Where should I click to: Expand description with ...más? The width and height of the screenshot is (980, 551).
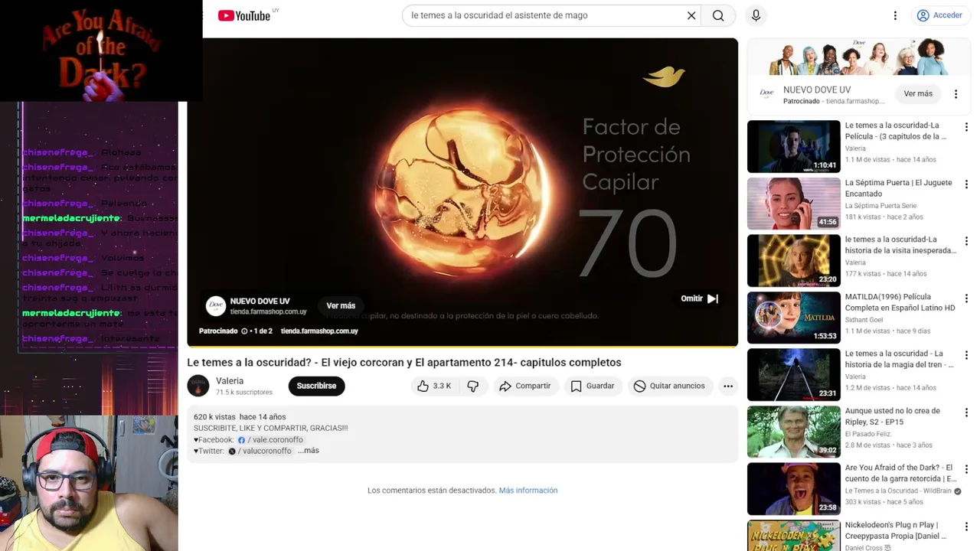309,451
